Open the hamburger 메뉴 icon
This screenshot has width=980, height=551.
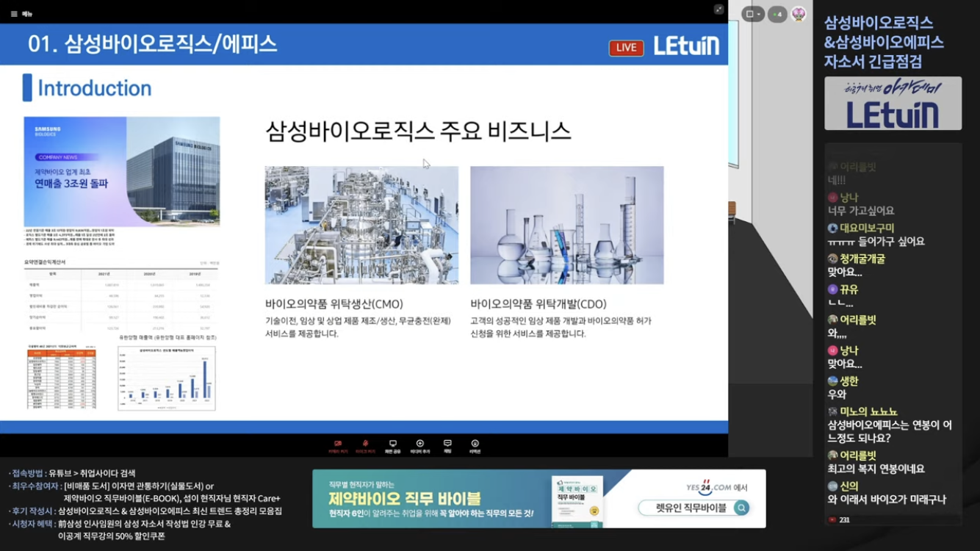[14, 14]
